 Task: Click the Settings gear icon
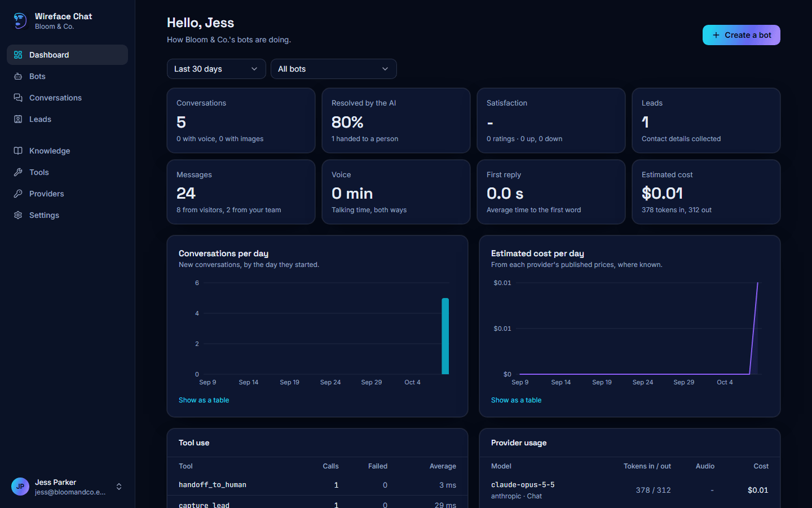click(18, 215)
